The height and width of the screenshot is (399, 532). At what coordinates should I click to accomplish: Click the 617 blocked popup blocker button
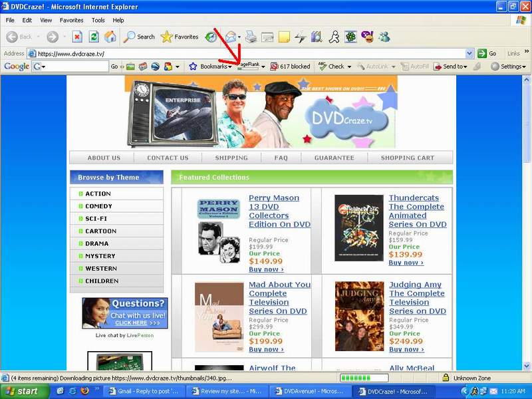click(x=290, y=66)
